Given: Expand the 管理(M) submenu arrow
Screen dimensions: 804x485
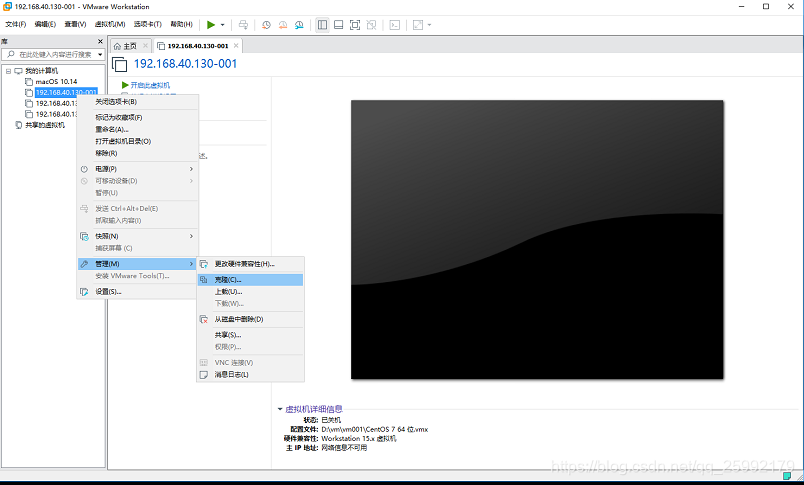Looking at the screenshot, I should tap(191, 264).
